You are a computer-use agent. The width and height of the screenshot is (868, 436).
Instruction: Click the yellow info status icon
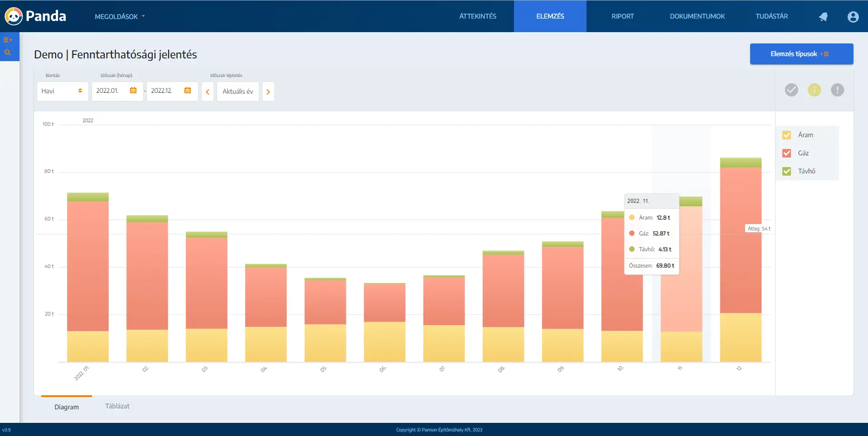tap(814, 90)
